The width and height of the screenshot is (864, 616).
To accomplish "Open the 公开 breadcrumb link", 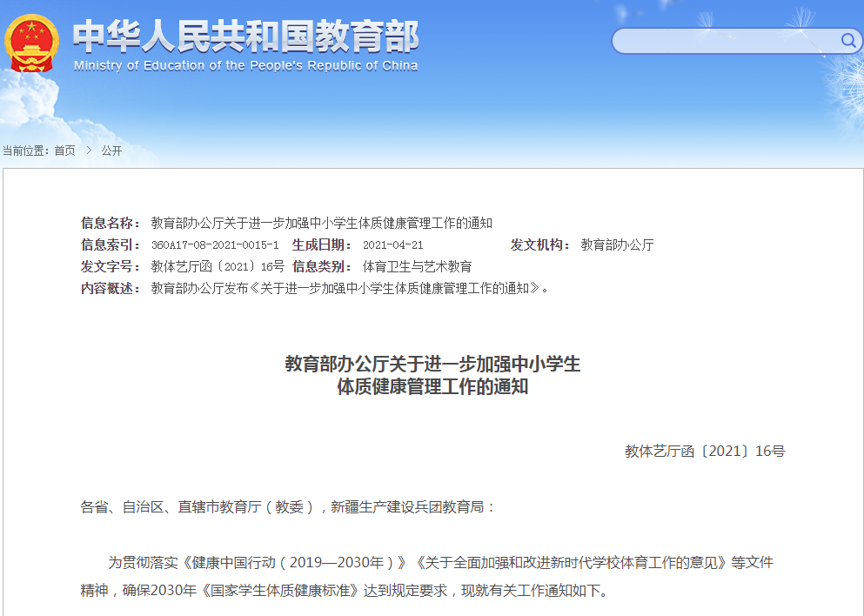I will coord(111,151).
